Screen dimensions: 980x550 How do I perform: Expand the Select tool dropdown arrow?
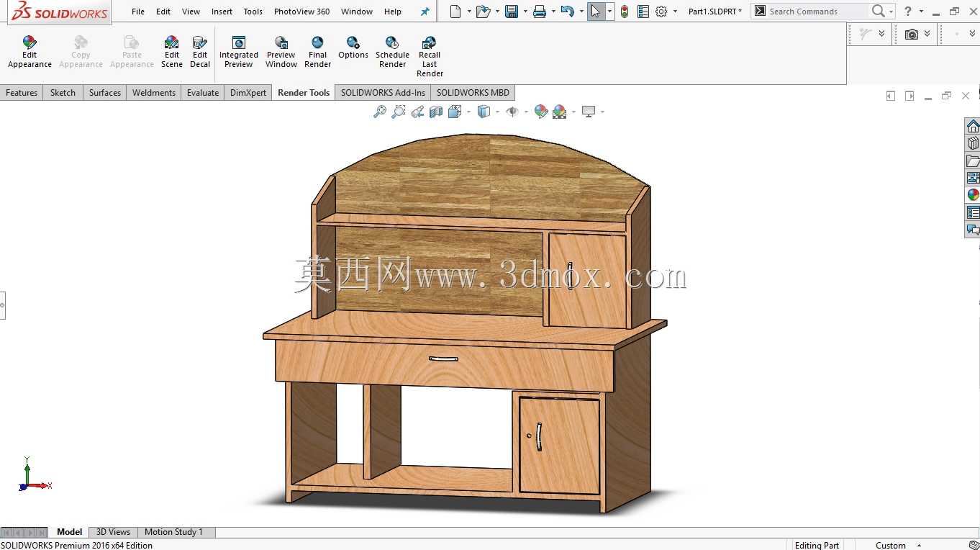pos(610,12)
